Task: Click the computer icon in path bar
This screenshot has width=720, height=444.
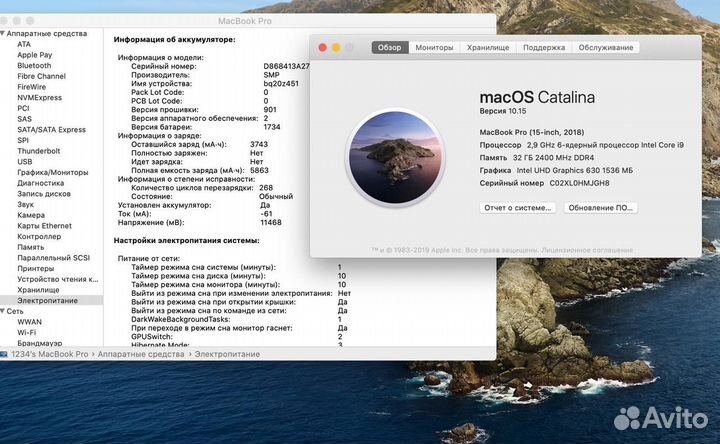Action: click(x=4, y=354)
